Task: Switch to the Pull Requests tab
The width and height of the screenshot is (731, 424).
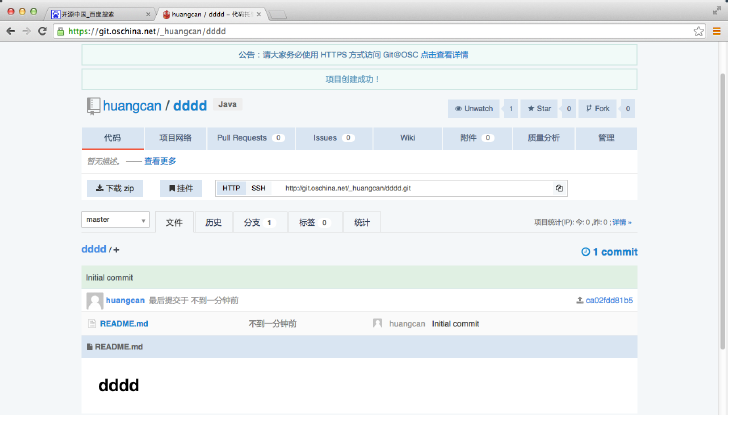Action: point(250,138)
